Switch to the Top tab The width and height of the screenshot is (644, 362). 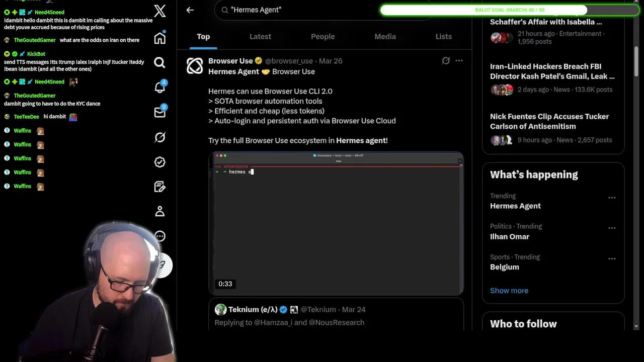point(203,37)
